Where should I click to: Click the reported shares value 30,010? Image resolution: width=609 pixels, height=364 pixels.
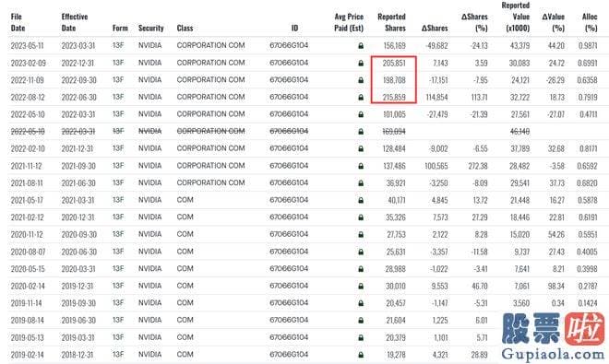coord(396,286)
